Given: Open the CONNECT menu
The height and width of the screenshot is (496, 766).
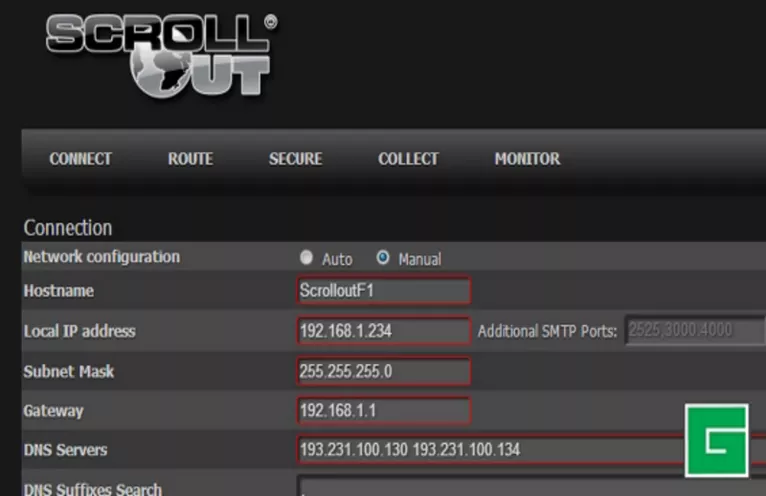Looking at the screenshot, I should [x=80, y=159].
